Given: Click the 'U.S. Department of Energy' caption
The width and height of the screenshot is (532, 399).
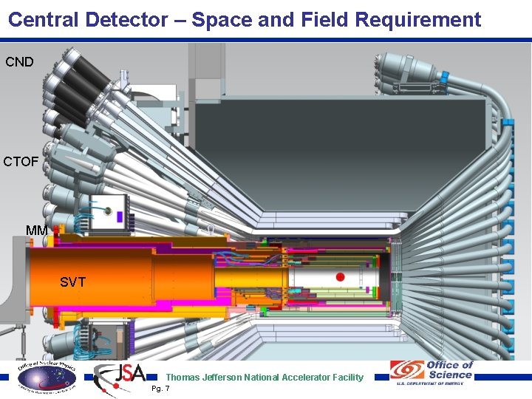Looking at the screenshot, I should coord(430,383).
